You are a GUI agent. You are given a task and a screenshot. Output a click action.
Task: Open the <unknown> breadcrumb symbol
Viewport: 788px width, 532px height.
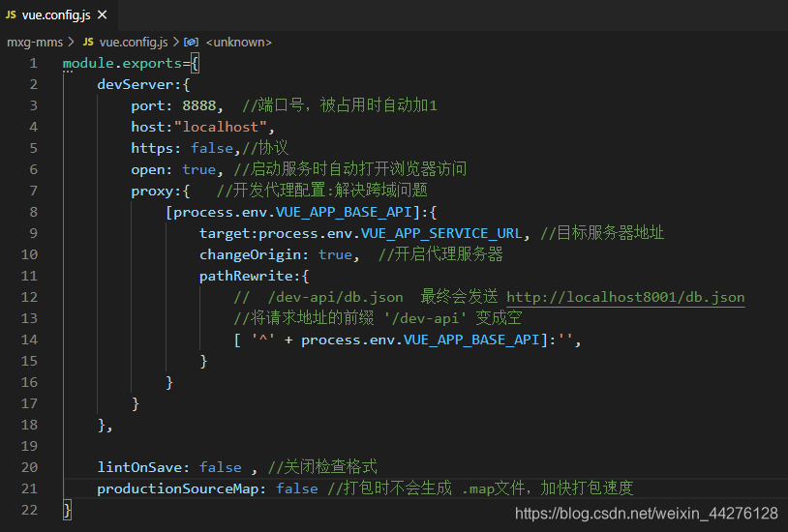(239, 43)
